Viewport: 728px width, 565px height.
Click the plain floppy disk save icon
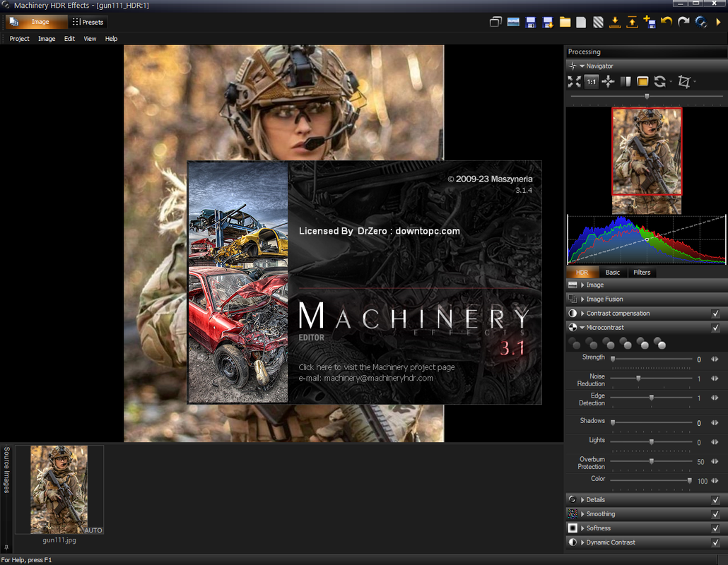click(x=531, y=22)
